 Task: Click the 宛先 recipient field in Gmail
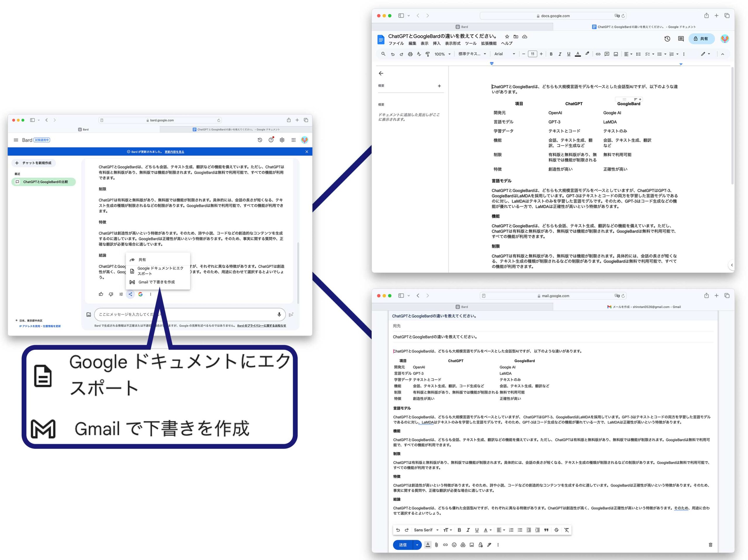(x=553, y=326)
